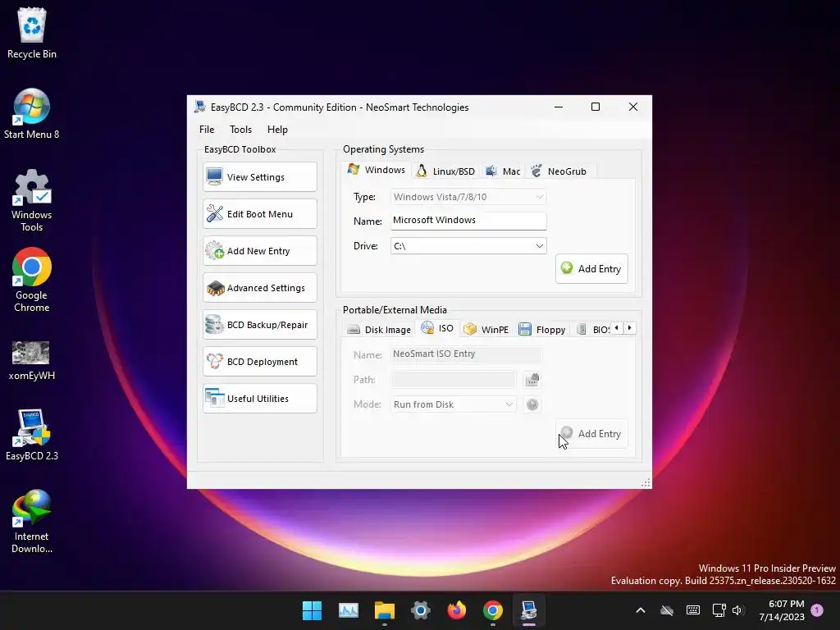The width and height of the screenshot is (840, 630).
Task: Select Internet Download Manager desktop shortcut
Action: [32, 521]
